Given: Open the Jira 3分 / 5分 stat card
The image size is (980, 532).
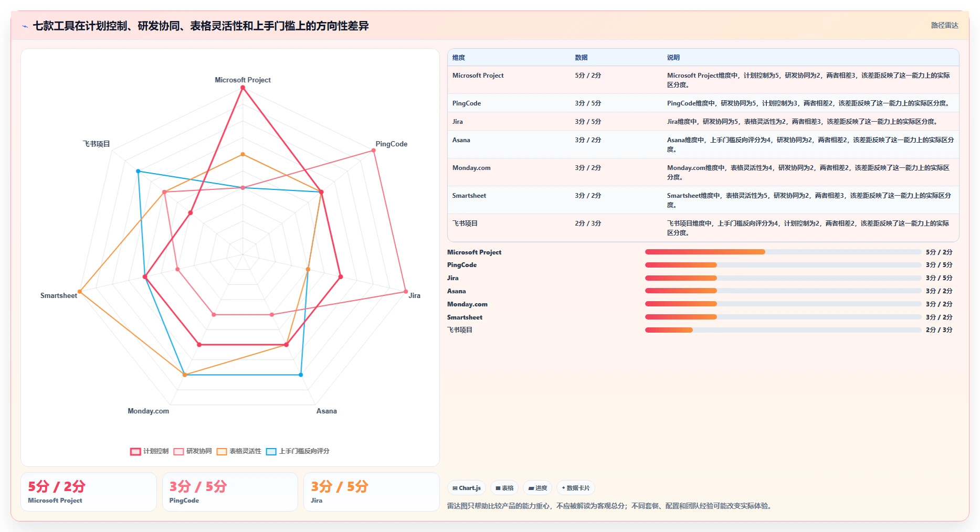Looking at the screenshot, I should point(372,492).
